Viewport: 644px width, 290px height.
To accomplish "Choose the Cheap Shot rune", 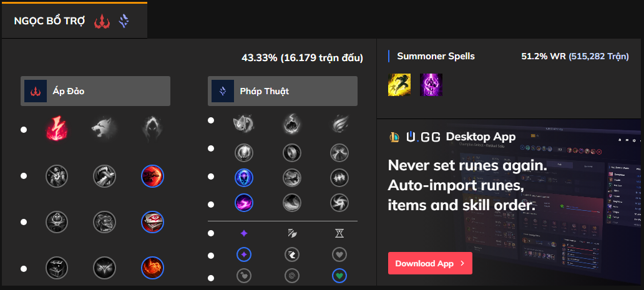I will tap(57, 176).
